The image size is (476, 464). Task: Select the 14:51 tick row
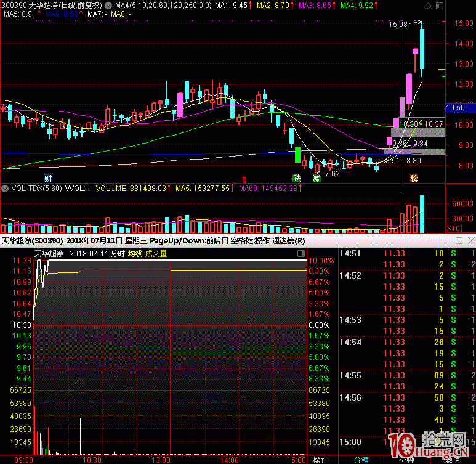407,253
